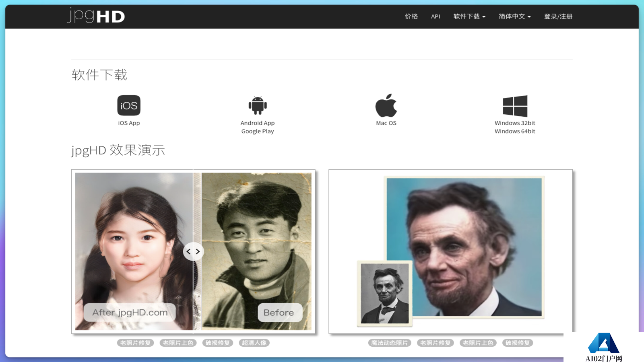Click the jpgHD 效果演示 heading
Viewport: 644px width, 362px height.
point(118,150)
